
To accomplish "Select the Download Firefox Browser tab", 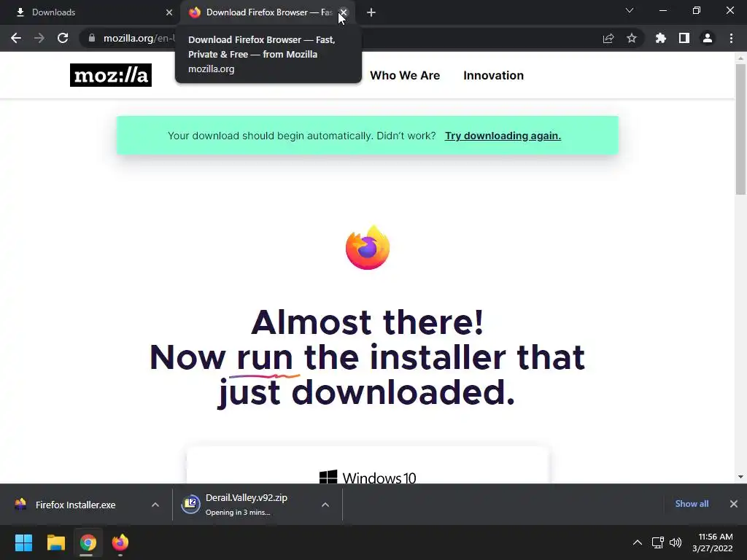I will click(x=267, y=12).
